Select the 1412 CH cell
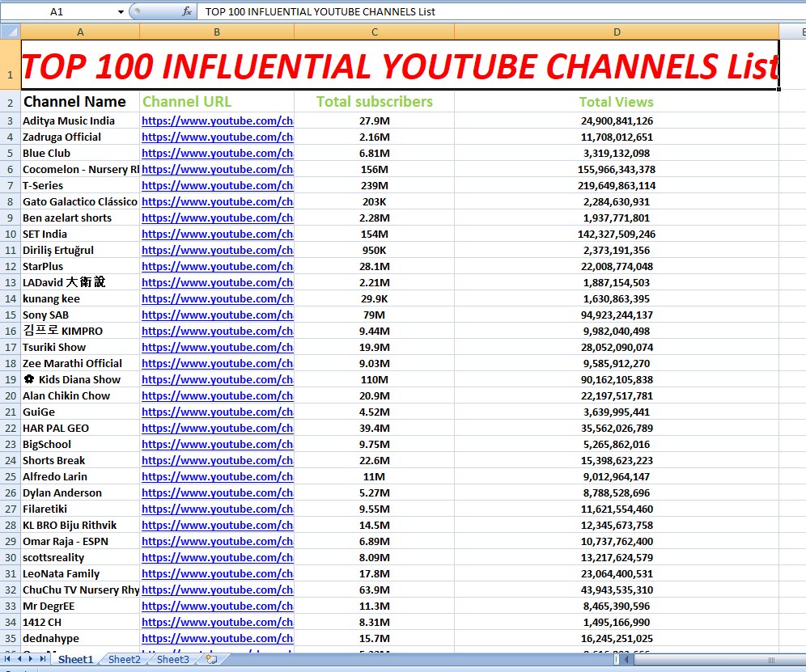 tap(80, 623)
